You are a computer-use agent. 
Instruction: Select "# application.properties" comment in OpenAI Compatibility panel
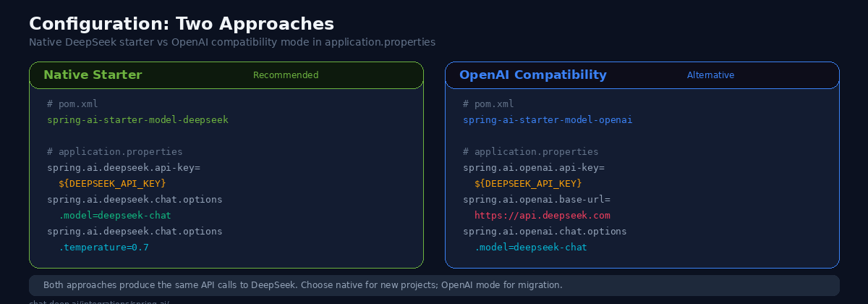coord(531,152)
